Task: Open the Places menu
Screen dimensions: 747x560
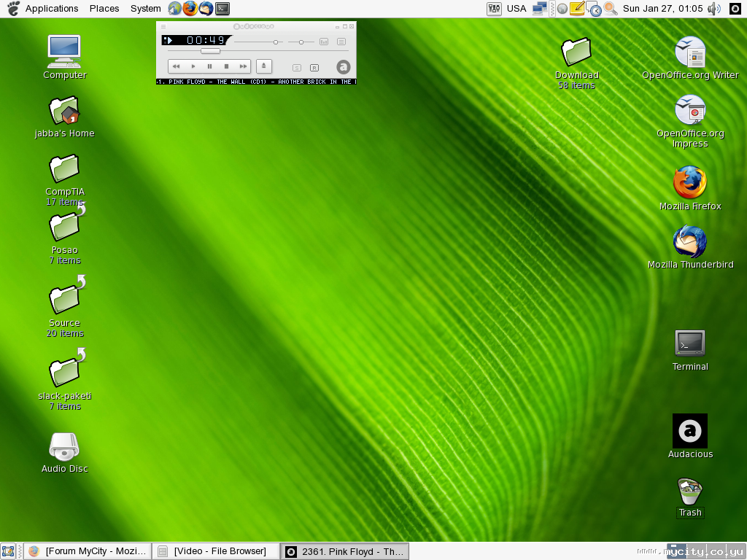Action: point(104,9)
